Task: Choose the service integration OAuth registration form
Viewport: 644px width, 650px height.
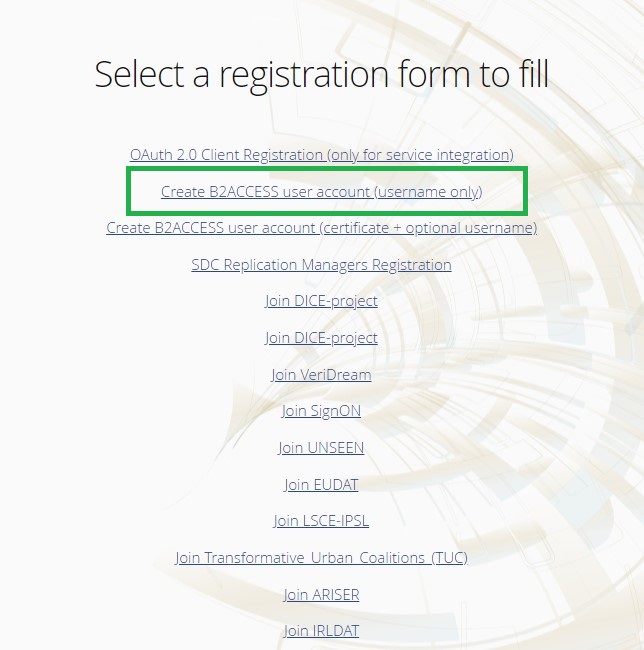Action: [x=321, y=155]
